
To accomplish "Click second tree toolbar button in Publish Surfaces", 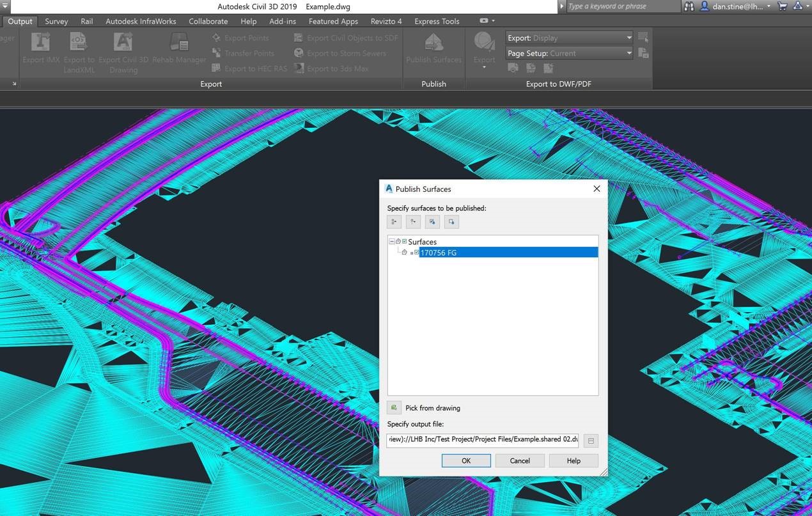I will point(413,222).
